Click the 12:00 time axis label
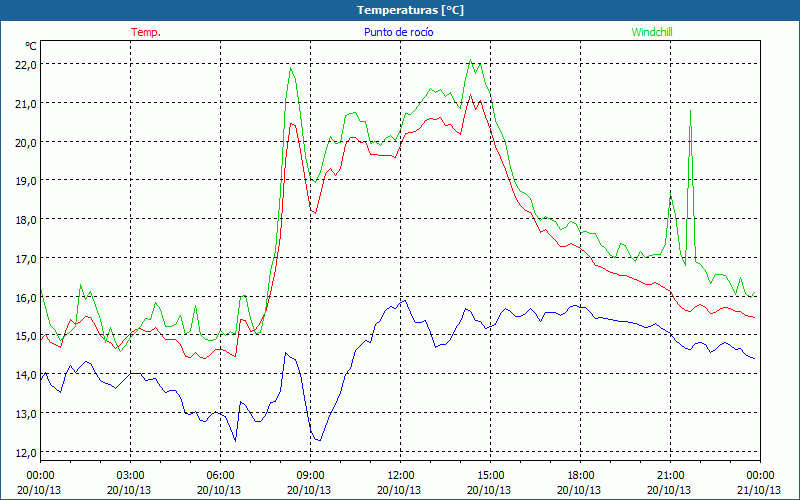This screenshot has width=800, height=500. tap(401, 475)
